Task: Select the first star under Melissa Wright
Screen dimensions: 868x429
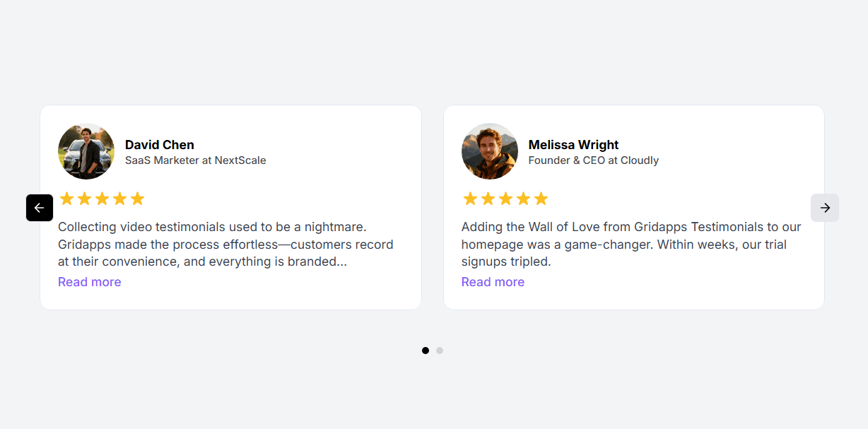Action: click(470, 199)
